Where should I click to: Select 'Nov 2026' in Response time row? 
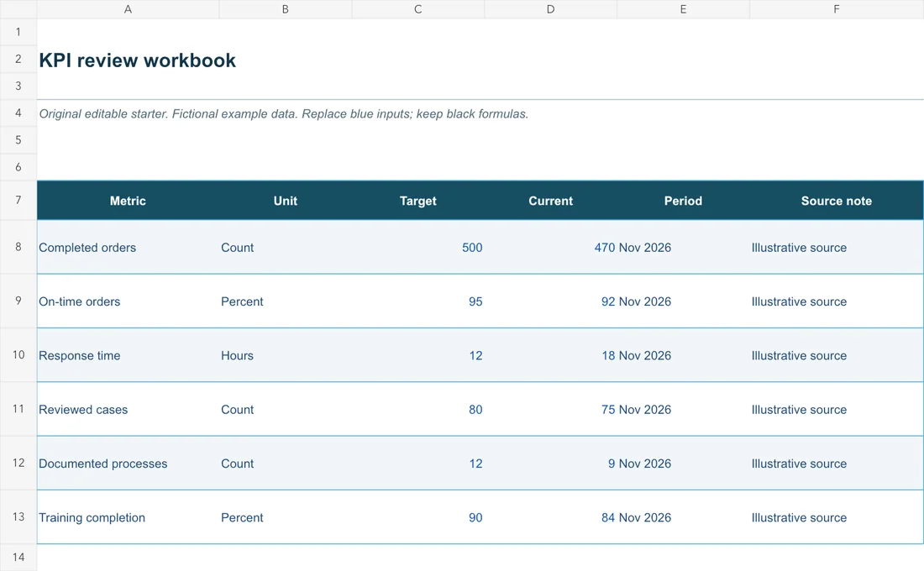(x=683, y=355)
